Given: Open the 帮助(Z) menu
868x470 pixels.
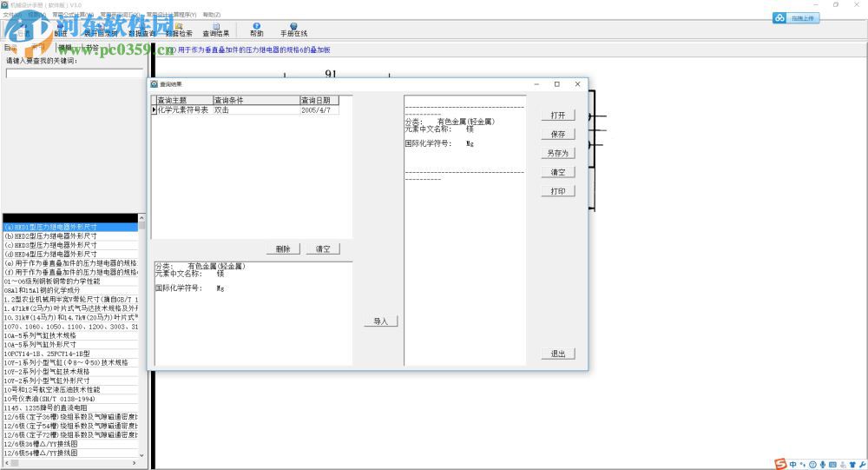Looking at the screenshot, I should (212, 15).
